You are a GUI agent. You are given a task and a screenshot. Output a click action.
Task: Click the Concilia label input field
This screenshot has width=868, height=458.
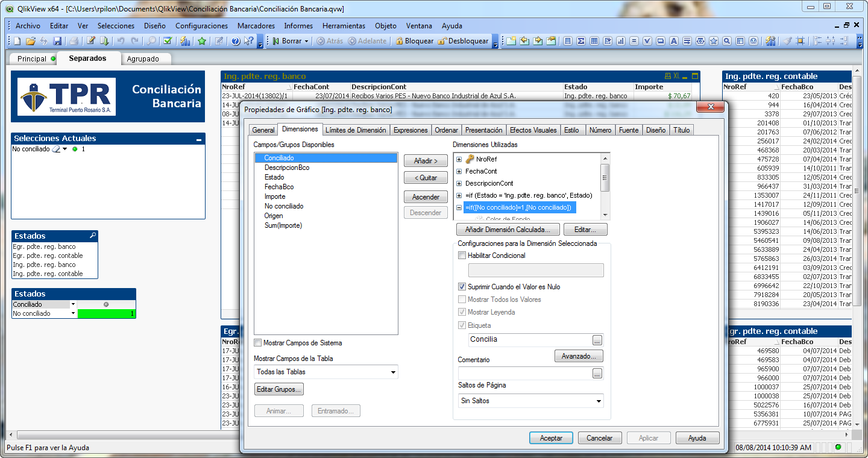(x=529, y=340)
